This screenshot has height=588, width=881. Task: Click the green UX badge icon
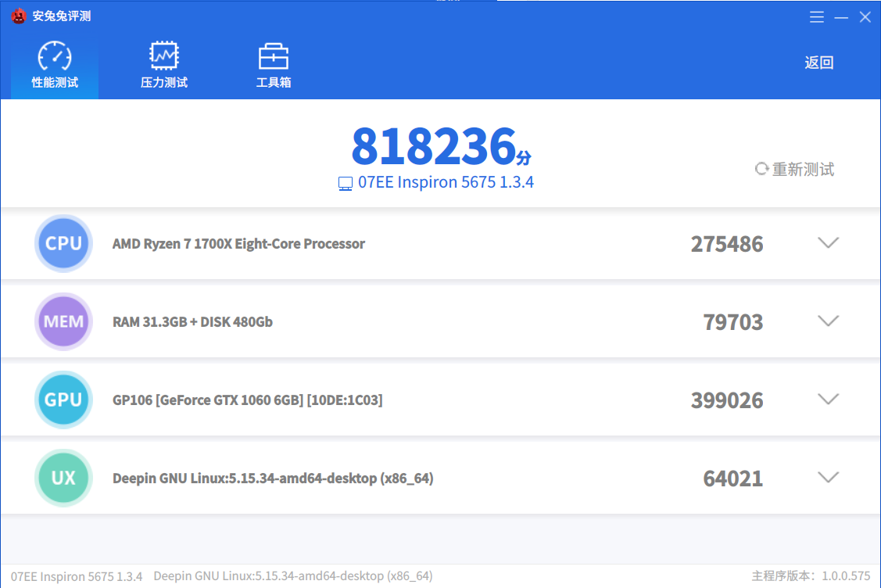click(x=63, y=476)
